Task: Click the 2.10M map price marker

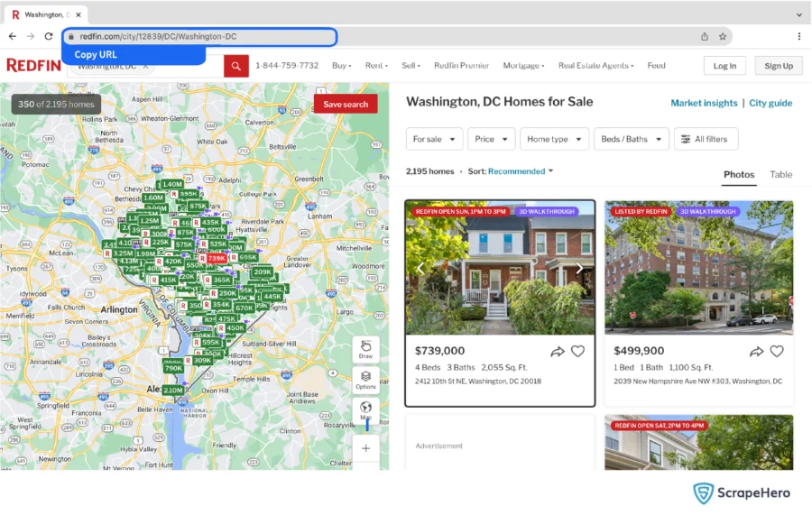Action: (x=173, y=390)
